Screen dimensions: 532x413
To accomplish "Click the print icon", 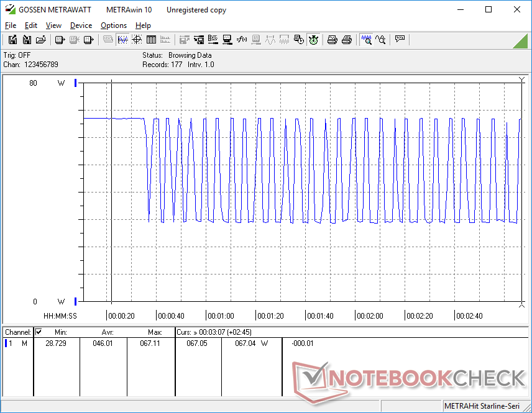I will 347,40.
